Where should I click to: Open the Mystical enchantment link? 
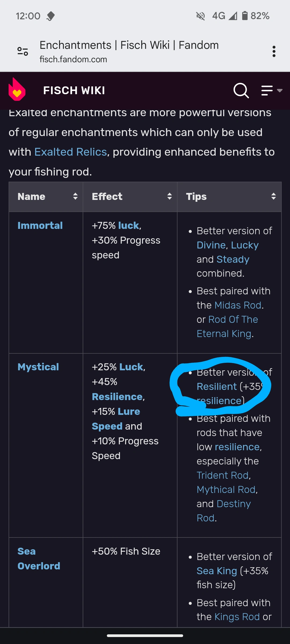[x=38, y=367]
